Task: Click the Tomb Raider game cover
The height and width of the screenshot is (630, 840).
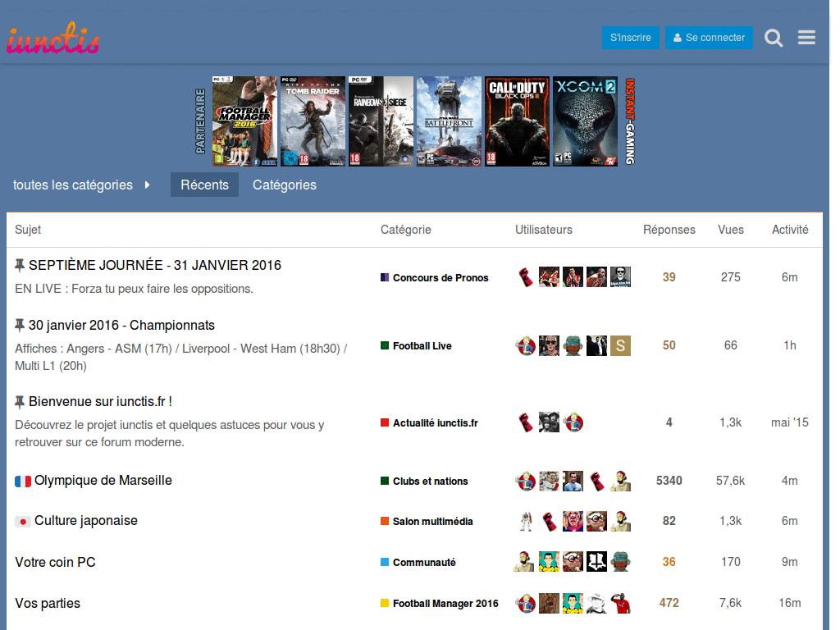Action: coord(313,121)
